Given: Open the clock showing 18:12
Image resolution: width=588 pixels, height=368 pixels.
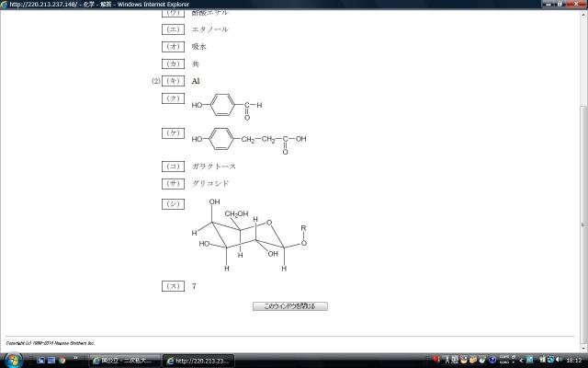Looking at the screenshot, I should point(573,361).
